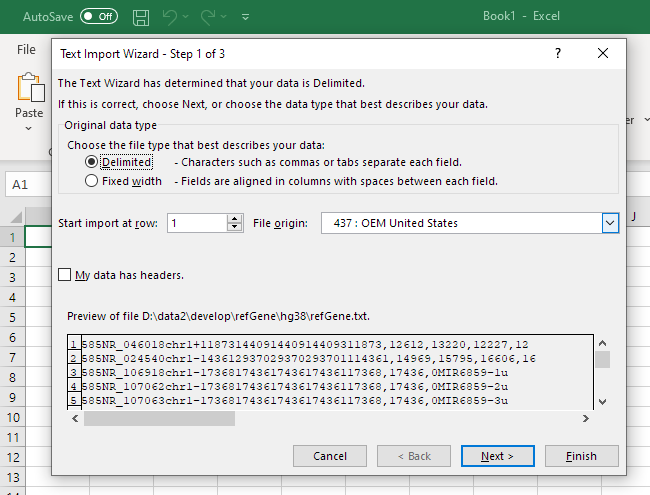This screenshot has height=495, width=650.
Task: Click preview row 3 NR_106918 line
Action: pyautogui.click(x=295, y=372)
